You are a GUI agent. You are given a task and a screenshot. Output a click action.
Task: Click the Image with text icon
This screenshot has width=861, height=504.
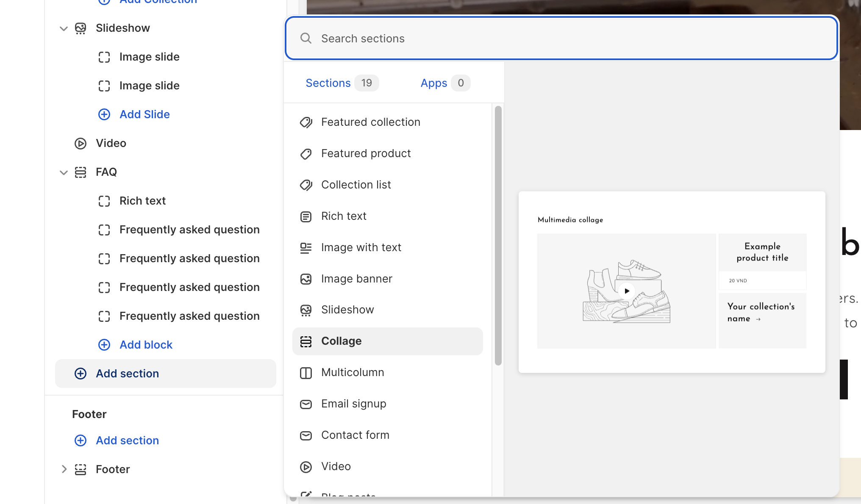coord(306,248)
